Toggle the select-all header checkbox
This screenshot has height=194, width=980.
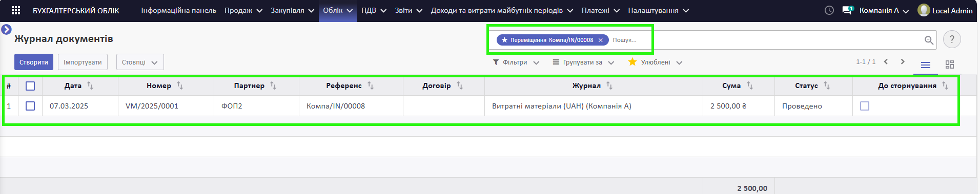[30, 86]
